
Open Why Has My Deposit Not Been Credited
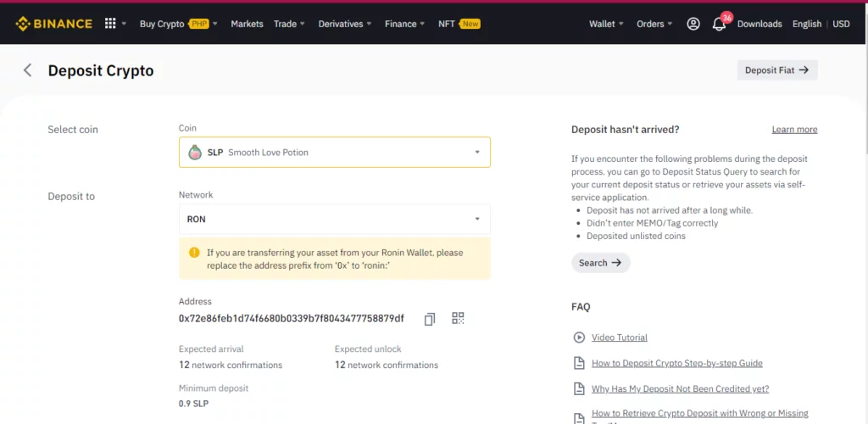coord(681,389)
